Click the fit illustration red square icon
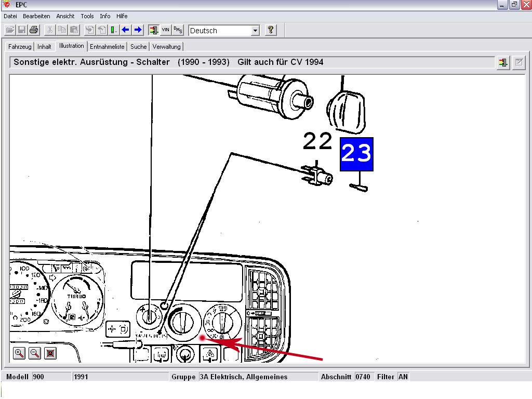The image size is (532, 399). click(x=50, y=353)
